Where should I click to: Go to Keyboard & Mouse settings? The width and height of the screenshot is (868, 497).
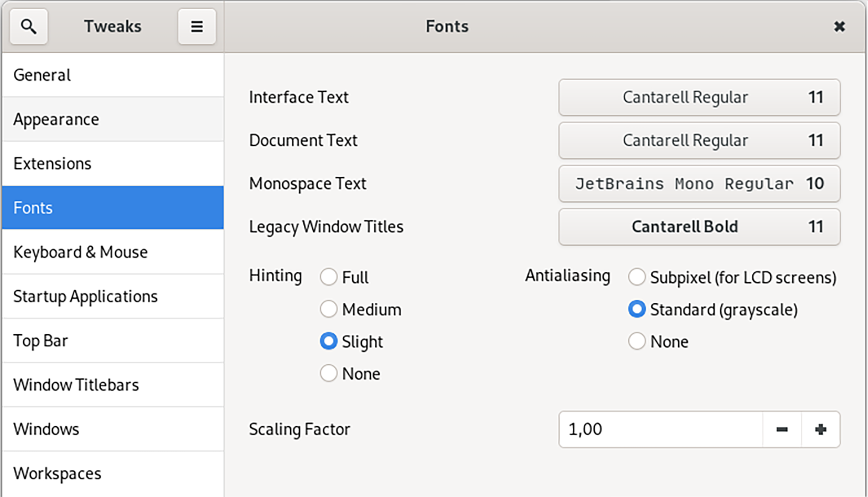[x=113, y=252]
